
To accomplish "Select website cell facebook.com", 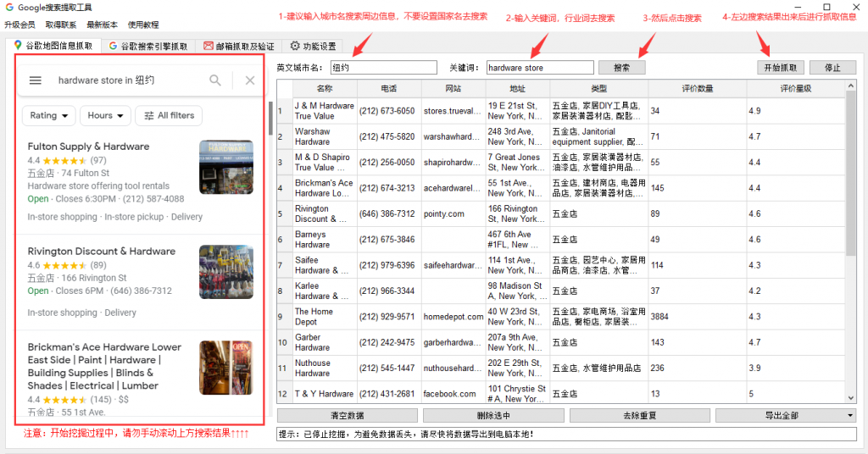I will [453, 394].
